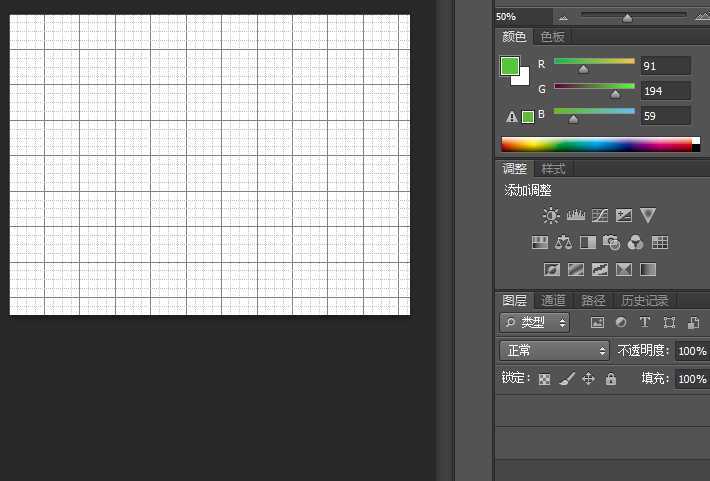This screenshot has width=710, height=481.
Task: Add a Brightness/Contrast adjustment
Action: click(551, 215)
